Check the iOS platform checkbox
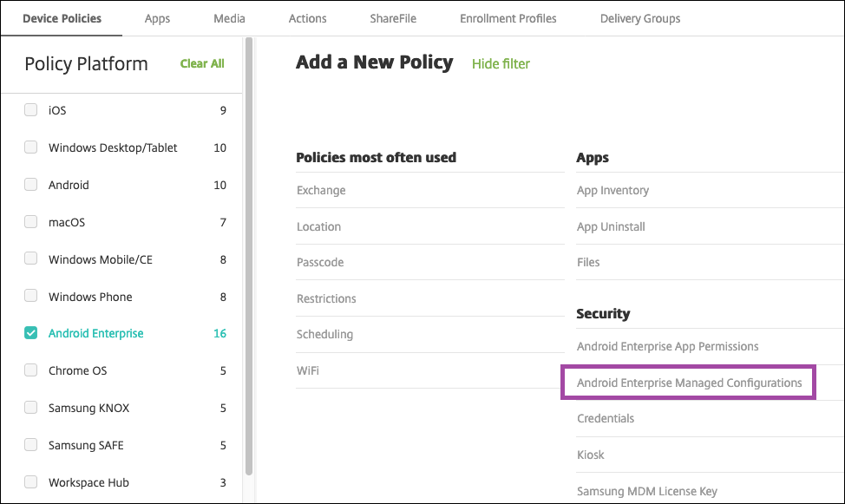 click(31, 110)
